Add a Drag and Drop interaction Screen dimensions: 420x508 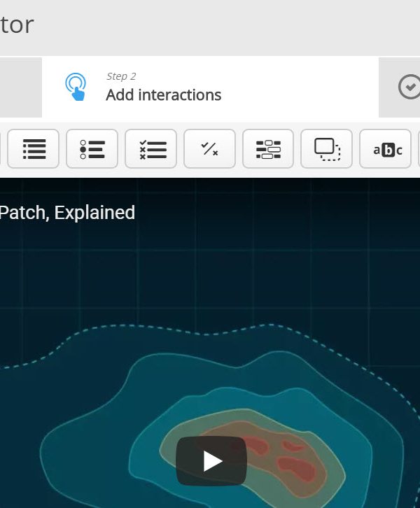[x=327, y=149]
